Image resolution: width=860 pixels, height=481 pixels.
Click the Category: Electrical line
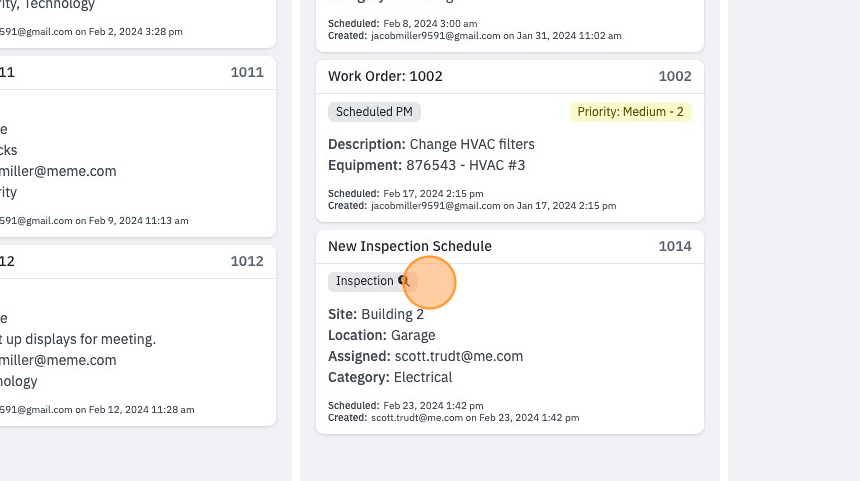tap(390, 377)
